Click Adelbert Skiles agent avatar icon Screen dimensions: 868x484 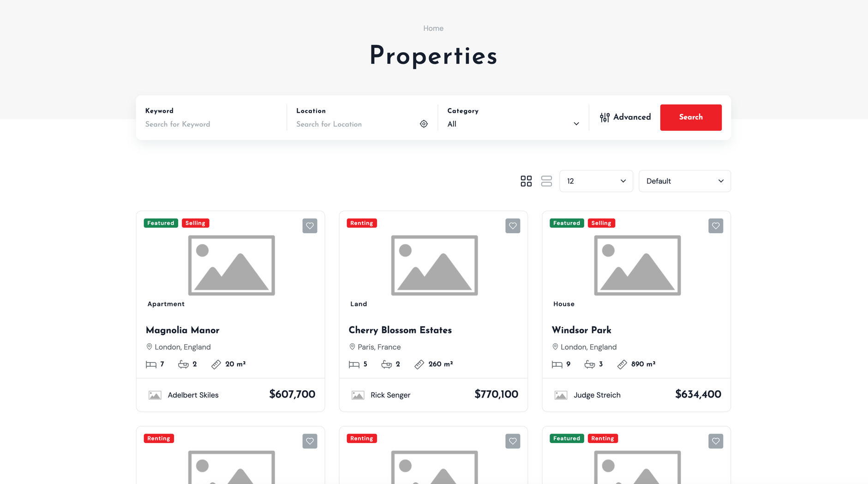pos(155,395)
